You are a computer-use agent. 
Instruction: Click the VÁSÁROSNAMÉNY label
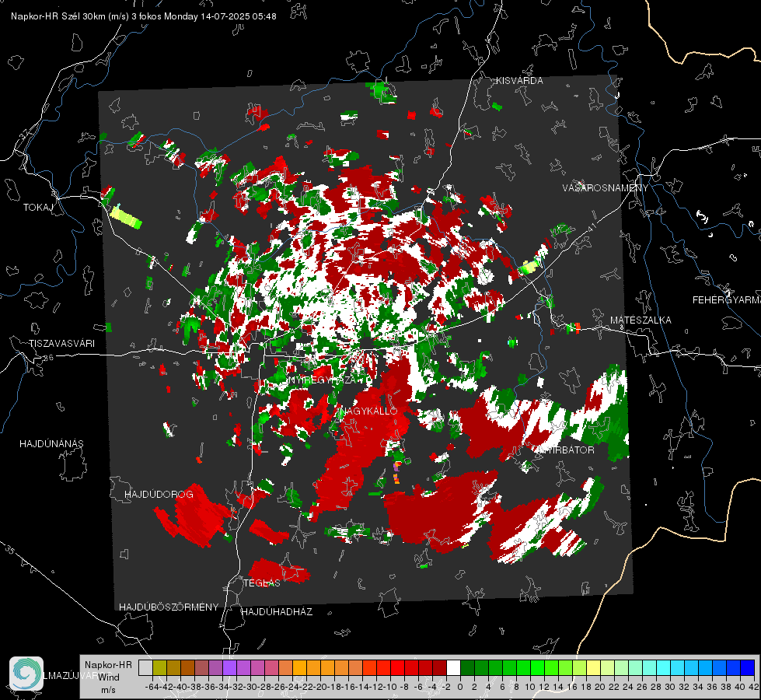(606, 188)
